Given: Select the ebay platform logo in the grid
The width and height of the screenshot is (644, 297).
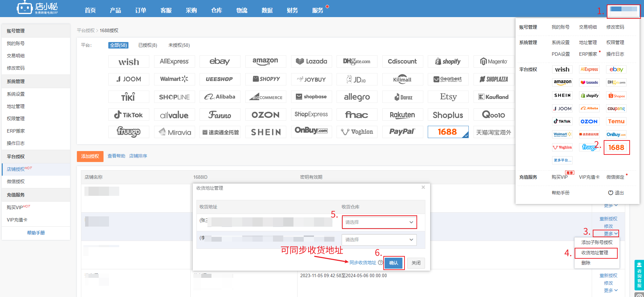Looking at the screenshot, I should click(220, 62).
